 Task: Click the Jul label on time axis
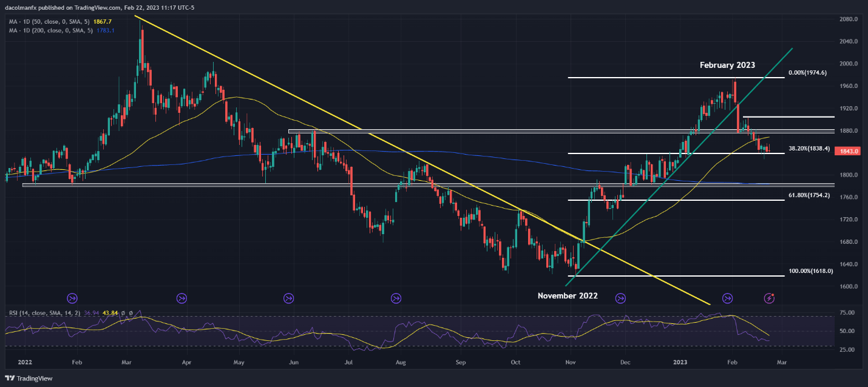pyautogui.click(x=349, y=362)
